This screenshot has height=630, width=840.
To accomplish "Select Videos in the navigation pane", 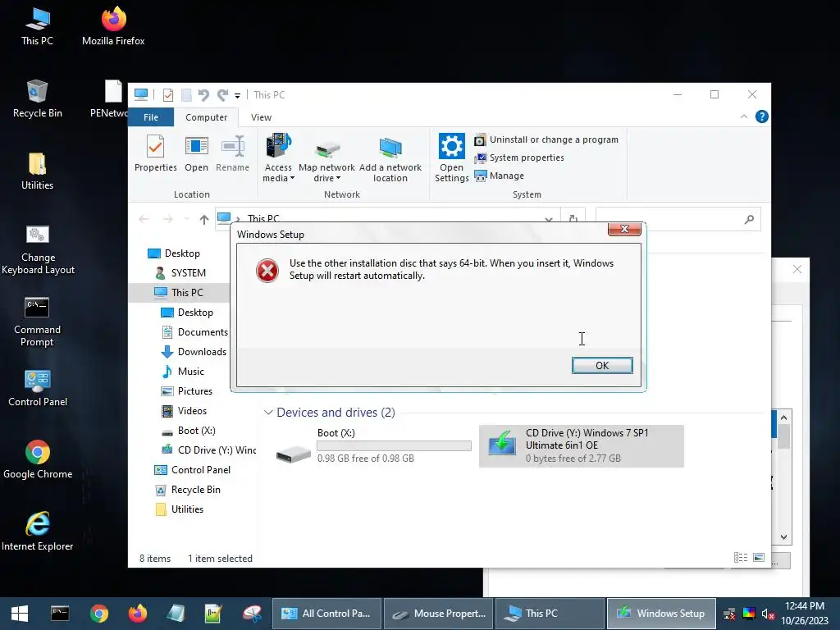I will point(184,411).
